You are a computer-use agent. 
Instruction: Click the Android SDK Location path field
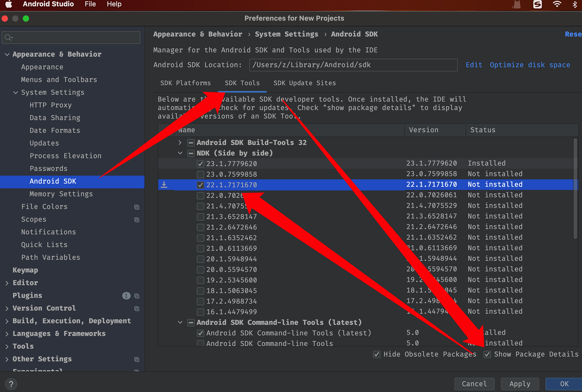353,65
